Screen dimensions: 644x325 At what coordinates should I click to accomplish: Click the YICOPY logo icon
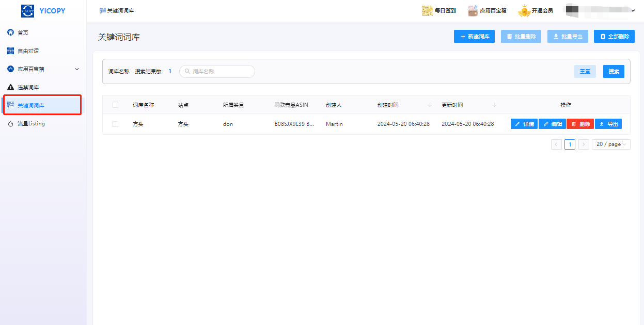27,10
